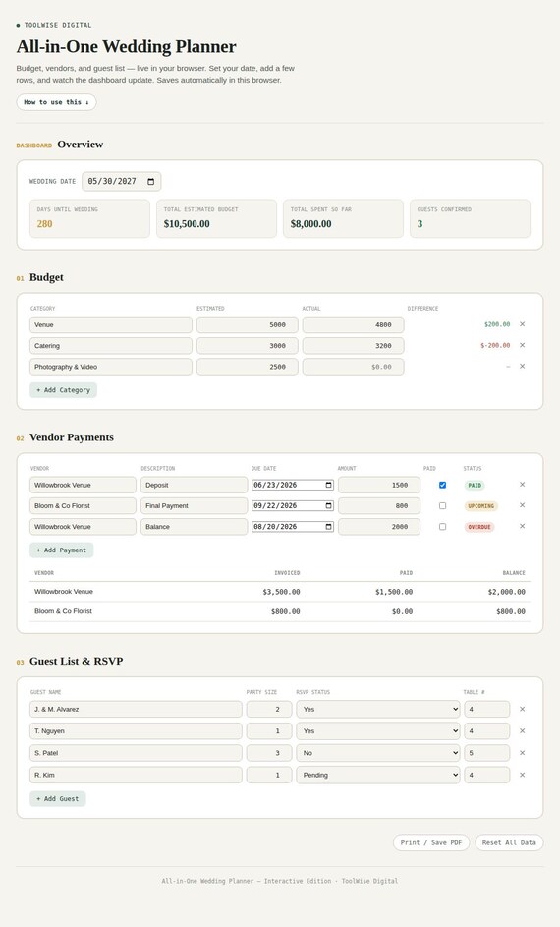Click the PAID status badge
Screen dimensions: 560x927
tap(475, 485)
